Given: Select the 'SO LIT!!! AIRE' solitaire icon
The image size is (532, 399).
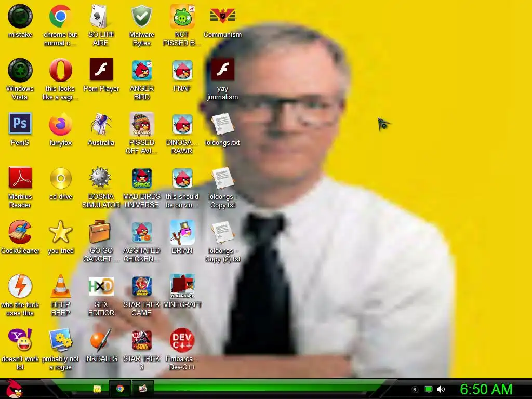Looking at the screenshot, I should [101, 16].
